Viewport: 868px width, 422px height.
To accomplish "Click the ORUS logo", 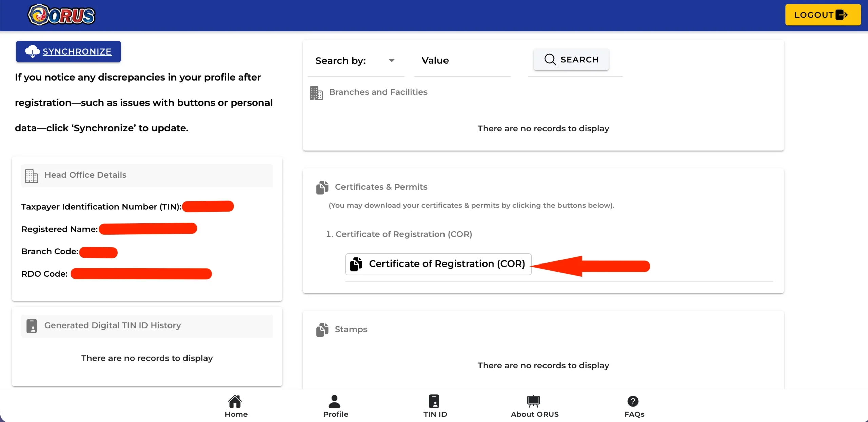I will click(61, 15).
